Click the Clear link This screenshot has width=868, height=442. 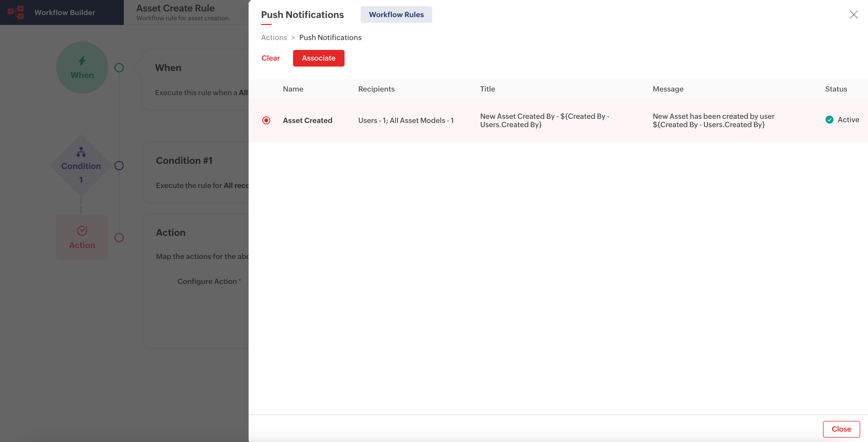click(271, 58)
